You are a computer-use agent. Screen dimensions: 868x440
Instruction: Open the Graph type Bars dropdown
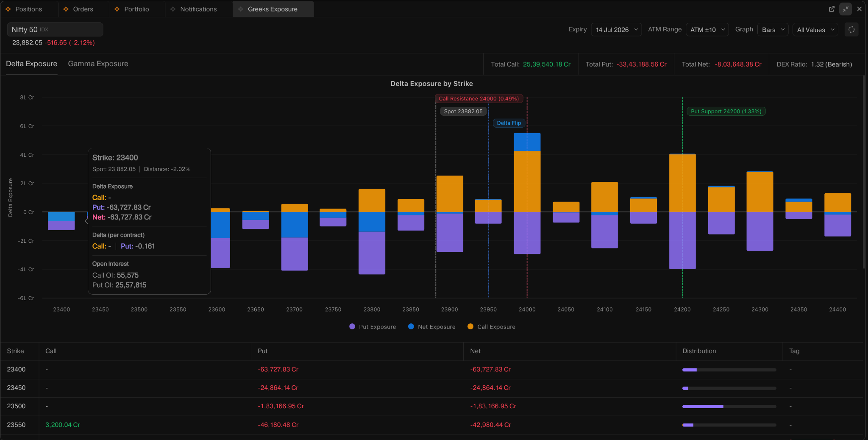(773, 30)
